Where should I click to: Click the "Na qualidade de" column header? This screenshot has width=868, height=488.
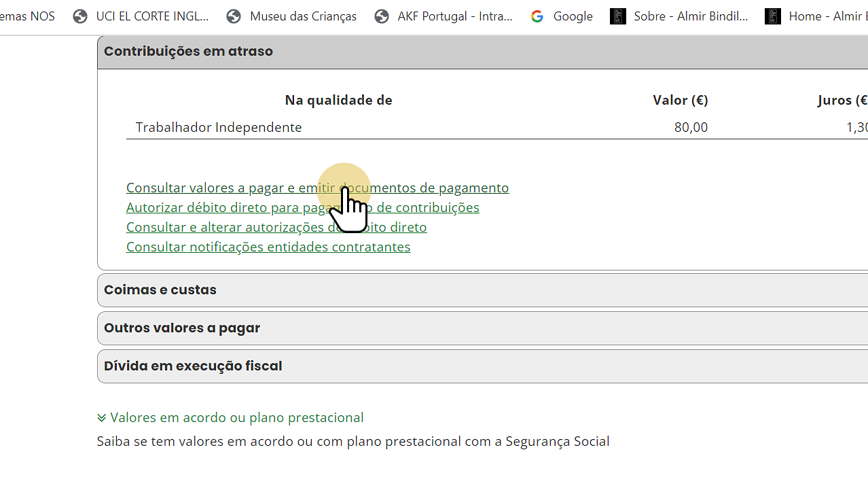[x=338, y=100]
